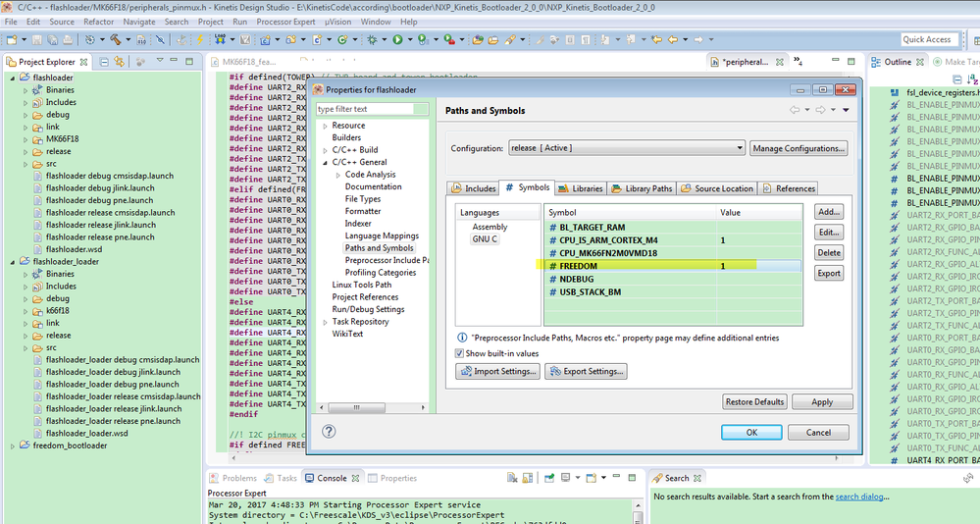Click Scroll Lock icon in Console
This screenshot has width=980, height=524.
(x=528, y=478)
